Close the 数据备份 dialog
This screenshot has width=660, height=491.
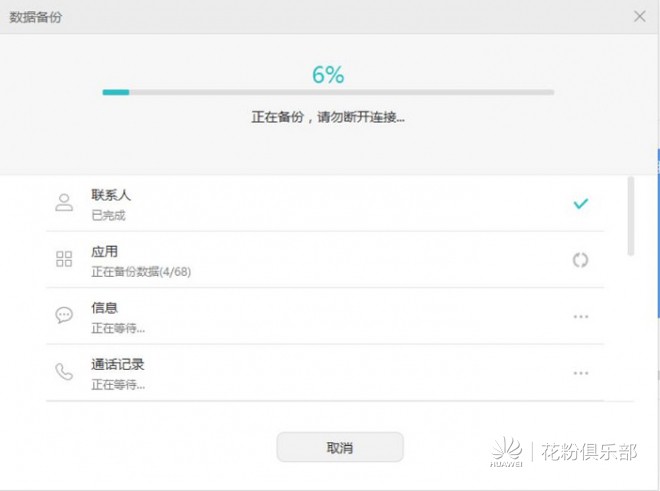click(640, 16)
